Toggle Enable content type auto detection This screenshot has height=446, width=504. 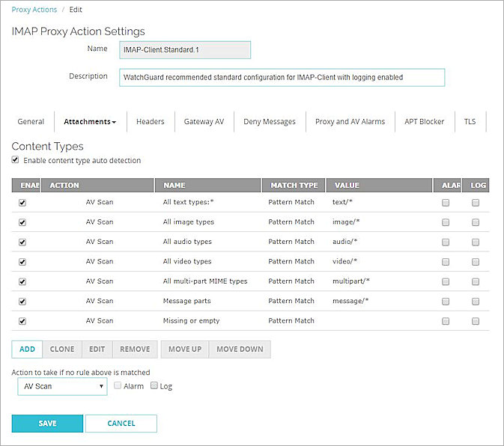click(16, 160)
